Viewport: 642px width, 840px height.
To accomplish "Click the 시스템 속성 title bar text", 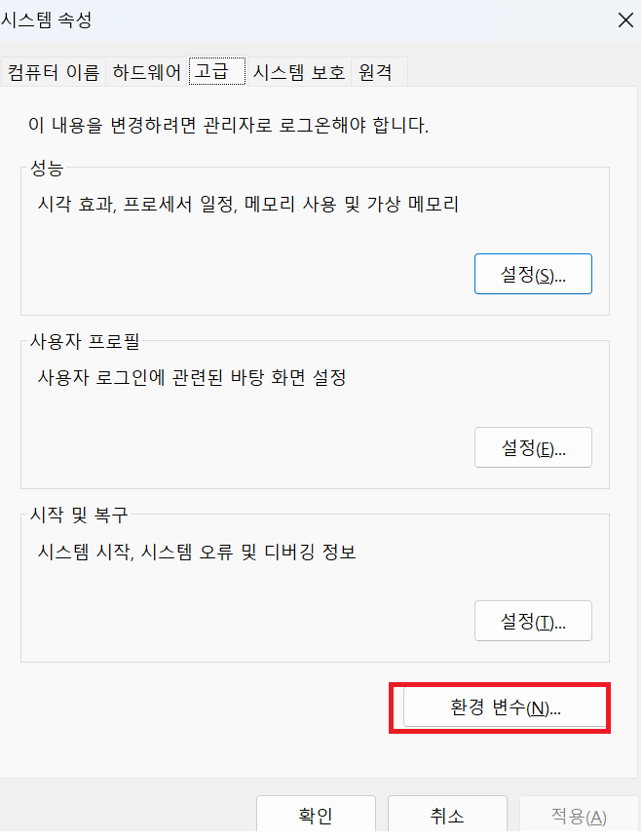I will point(46,20).
